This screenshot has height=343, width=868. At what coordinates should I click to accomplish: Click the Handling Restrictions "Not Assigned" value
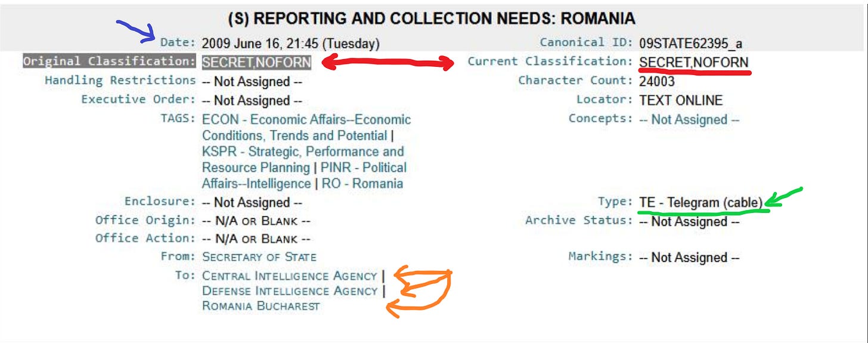[x=252, y=82]
